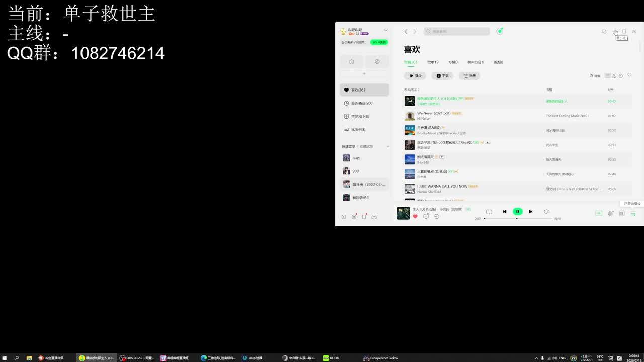This screenshot has height=362, width=644.
Task: Select the 专辑0 tab
Action: click(453, 62)
